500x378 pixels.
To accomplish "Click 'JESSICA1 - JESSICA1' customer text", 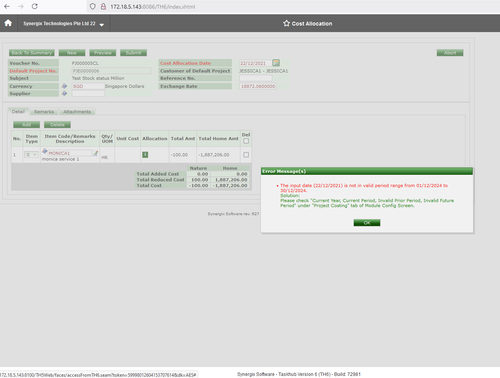I will pos(263,71).
